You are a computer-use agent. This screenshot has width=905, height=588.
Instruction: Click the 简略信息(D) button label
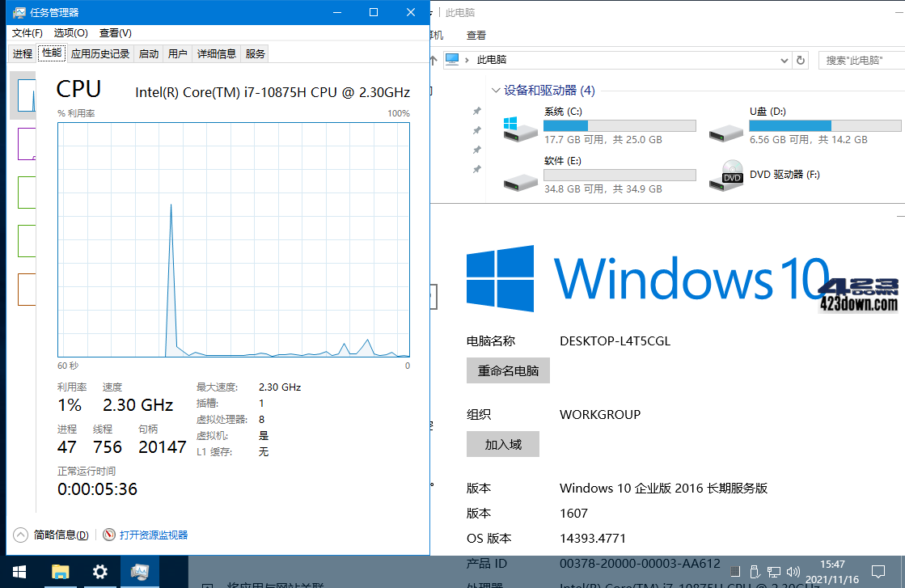click(x=61, y=535)
